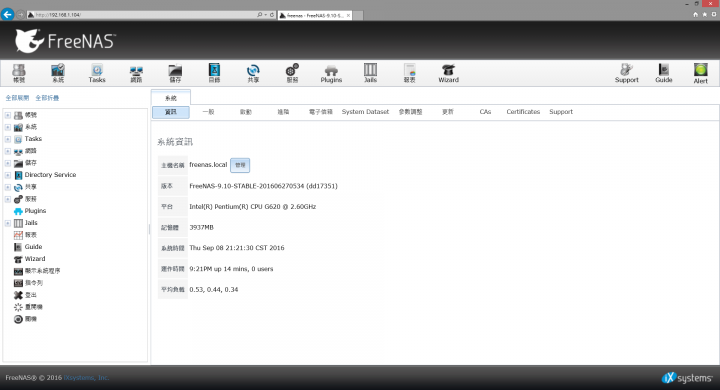Switch to the Support sub-tab
This screenshot has height=390, width=720.
(x=561, y=112)
